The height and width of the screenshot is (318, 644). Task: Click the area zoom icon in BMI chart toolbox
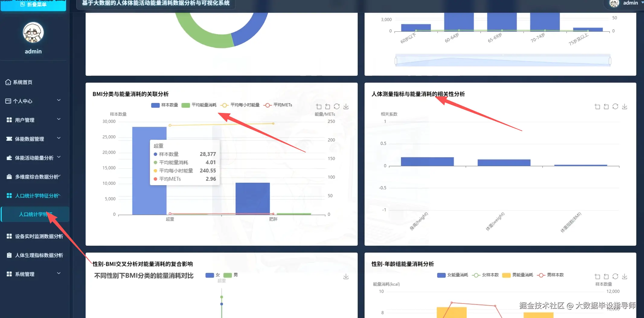(x=319, y=107)
